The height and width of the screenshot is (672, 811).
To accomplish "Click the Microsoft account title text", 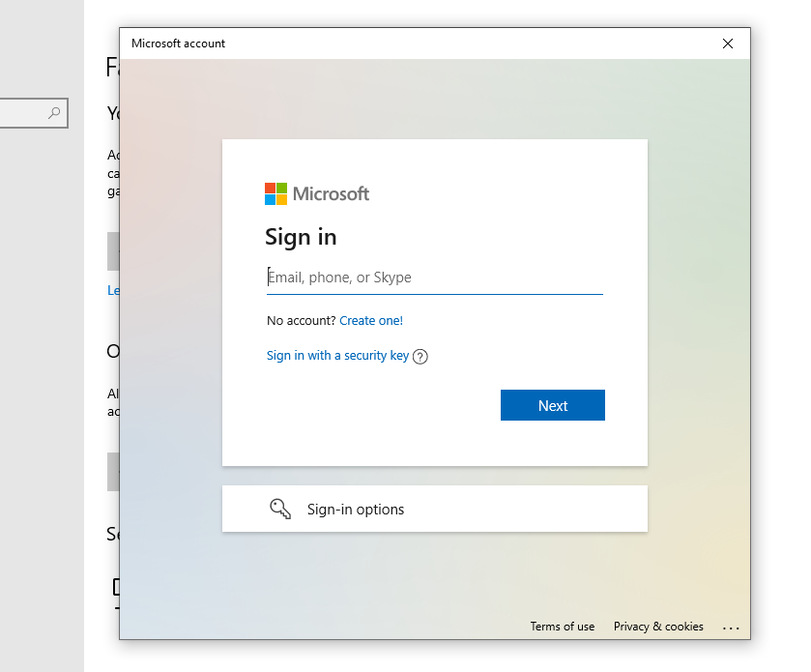I will (x=178, y=44).
